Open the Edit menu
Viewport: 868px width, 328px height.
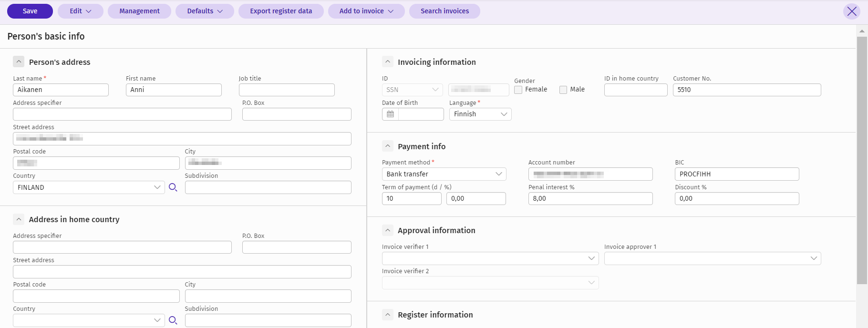(80, 11)
